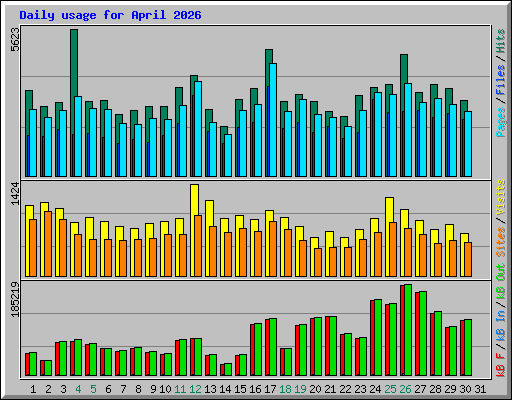Select day 24 on the x-axis
The image size is (512, 400).
pos(375,389)
